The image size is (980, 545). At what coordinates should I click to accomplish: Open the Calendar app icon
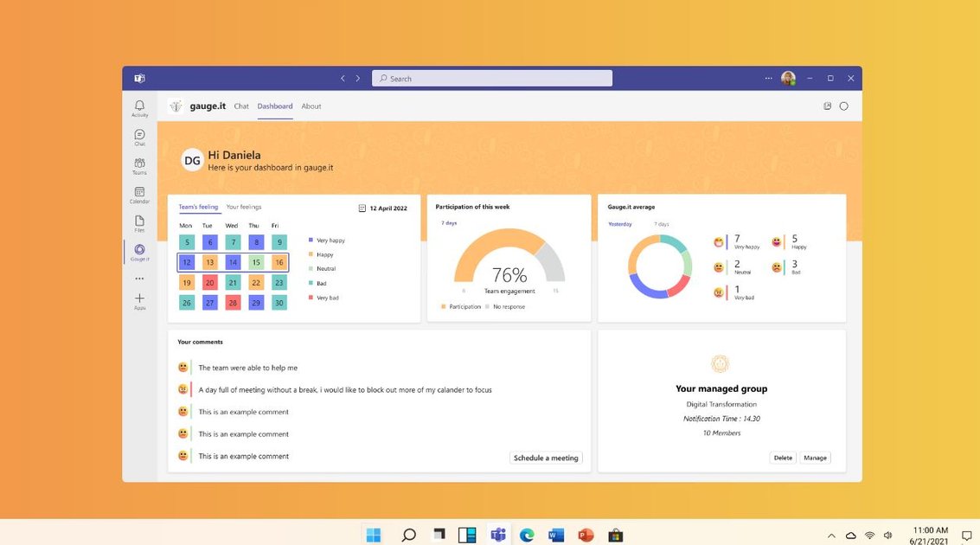click(139, 194)
